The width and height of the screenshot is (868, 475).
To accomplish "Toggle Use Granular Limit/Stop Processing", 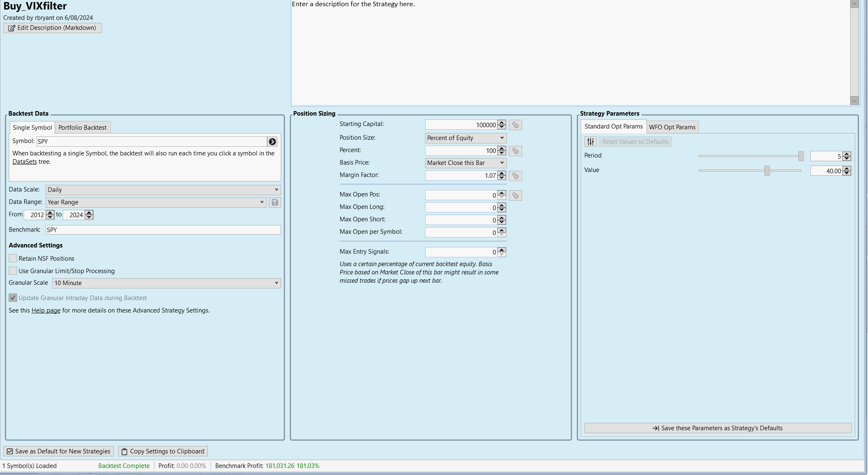I will (13, 271).
